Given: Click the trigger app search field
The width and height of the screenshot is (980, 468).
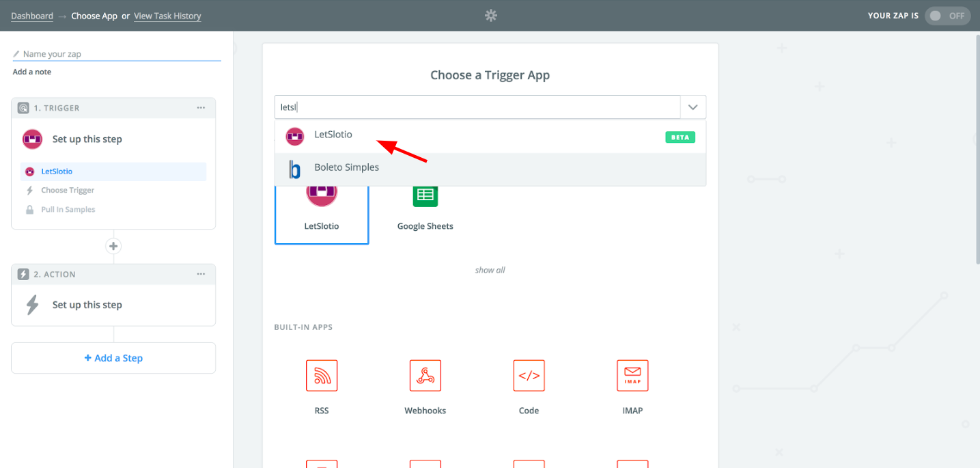Looking at the screenshot, I should pos(477,107).
